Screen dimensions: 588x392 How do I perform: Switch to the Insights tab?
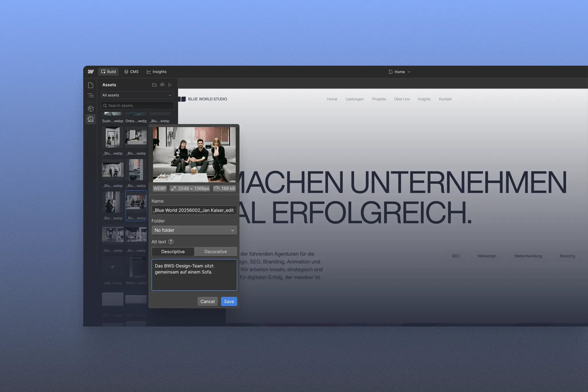pos(156,72)
